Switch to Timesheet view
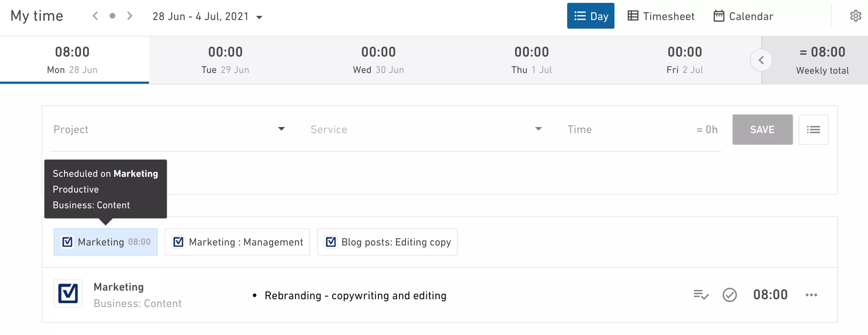 click(x=661, y=16)
